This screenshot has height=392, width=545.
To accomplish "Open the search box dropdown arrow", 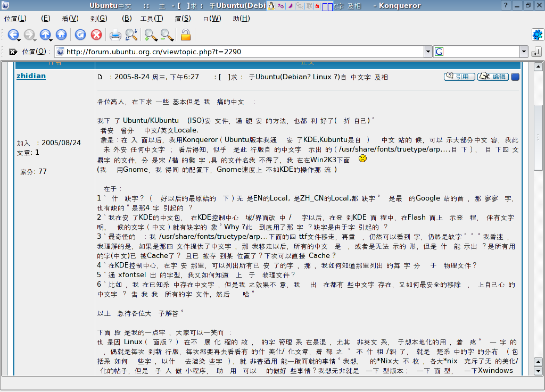I will [x=524, y=52].
